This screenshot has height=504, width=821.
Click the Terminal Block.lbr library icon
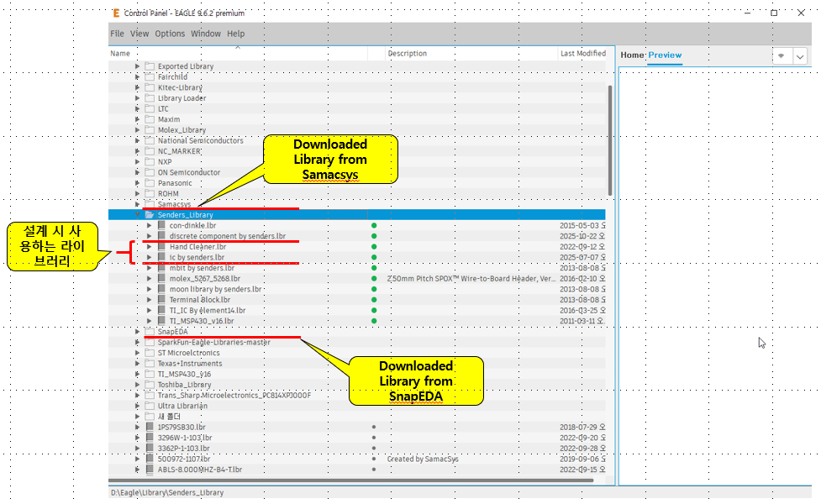(x=161, y=300)
